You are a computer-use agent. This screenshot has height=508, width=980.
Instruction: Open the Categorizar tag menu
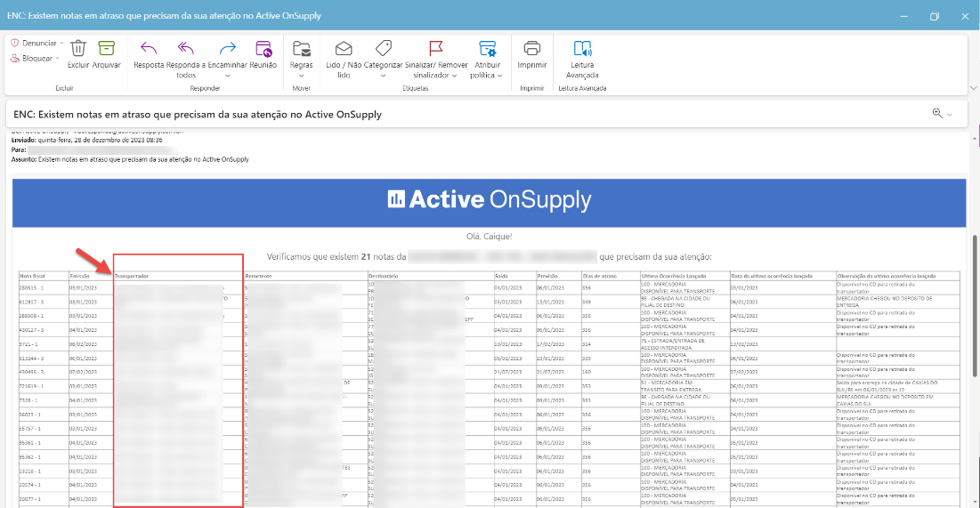point(384,48)
